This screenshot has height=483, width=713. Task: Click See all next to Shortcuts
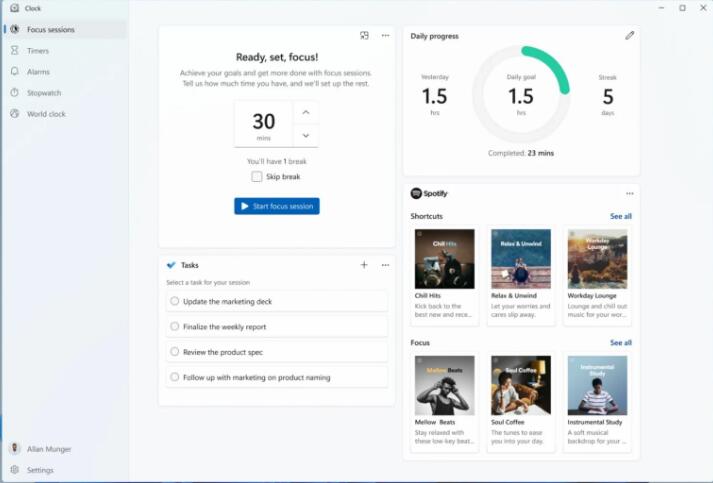pos(620,216)
